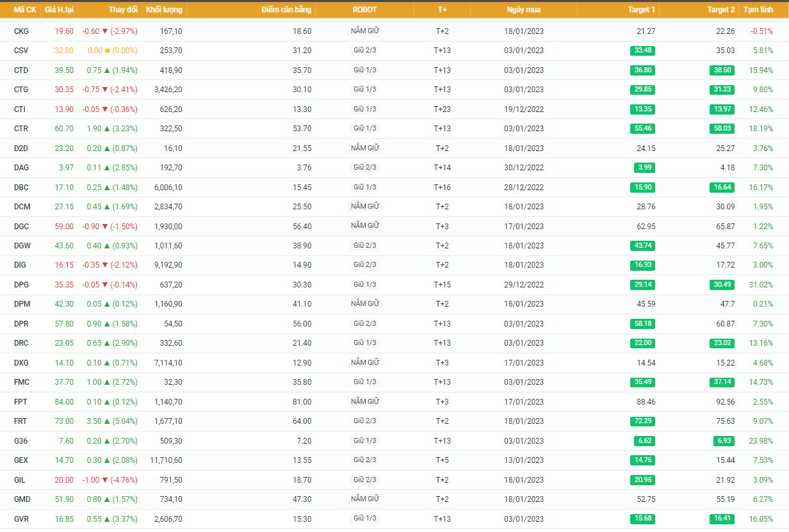789x532 pixels.
Task: Click the down arrow in GIL change
Action: pyautogui.click(x=105, y=480)
